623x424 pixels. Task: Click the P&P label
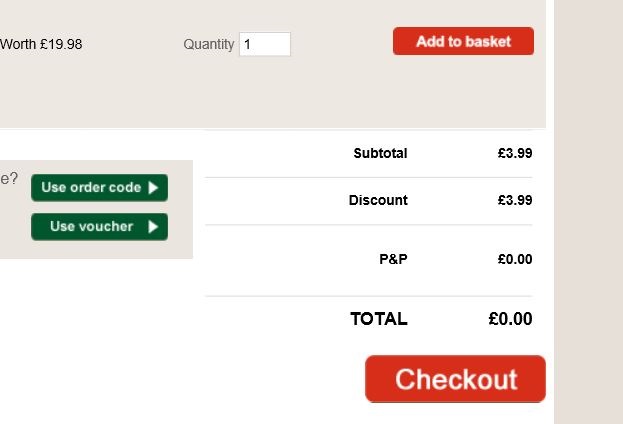tap(393, 259)
